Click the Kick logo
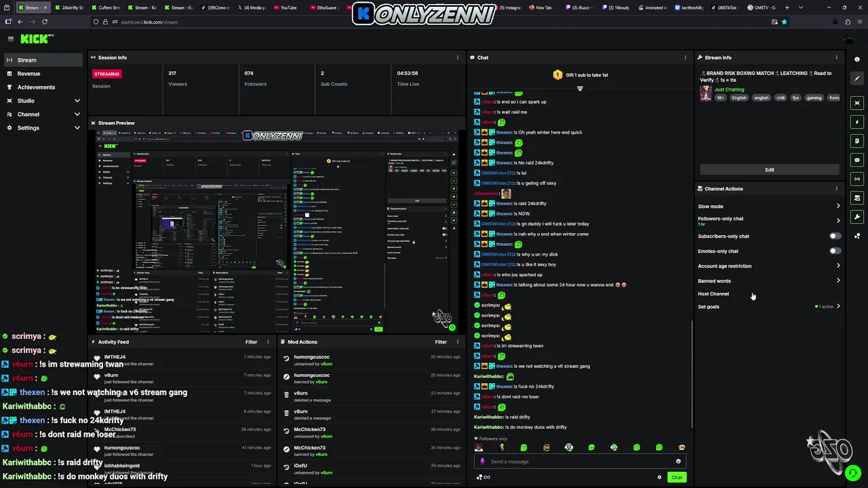868x488 pixels. point(34,39)
